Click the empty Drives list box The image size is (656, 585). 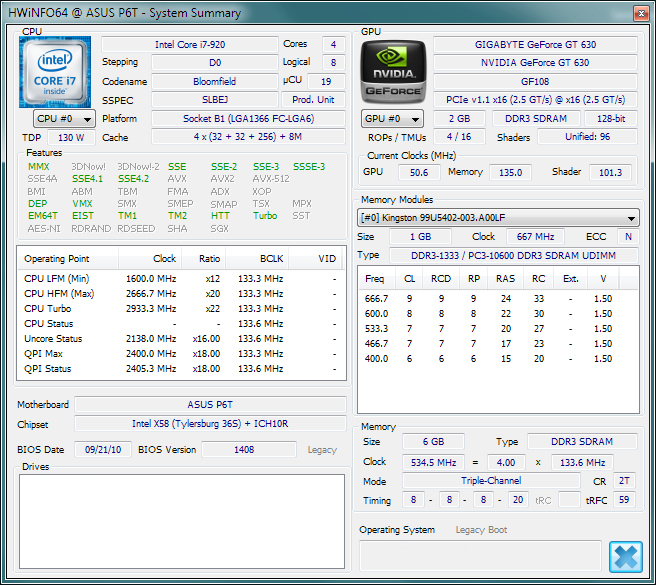(182, 521)
